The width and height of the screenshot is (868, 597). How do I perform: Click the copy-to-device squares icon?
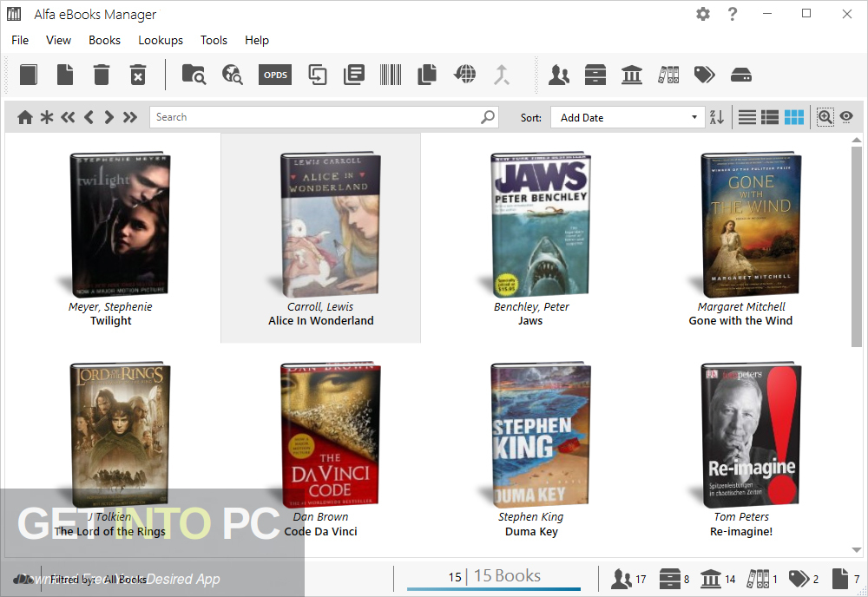(x=317, y=75)
